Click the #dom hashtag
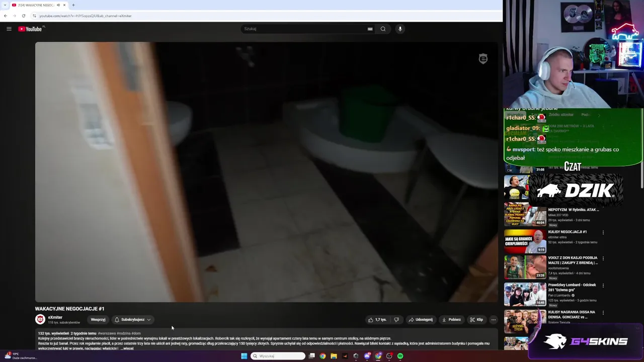644x362 pixels. (x=136, y=333)
